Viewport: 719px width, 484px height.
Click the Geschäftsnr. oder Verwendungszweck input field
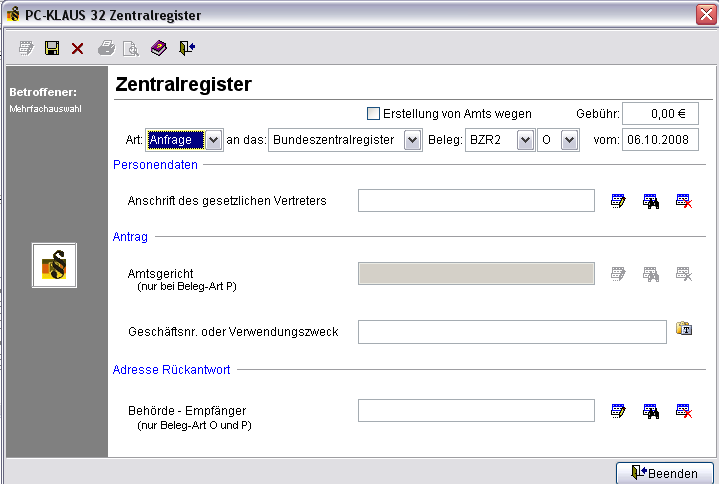pos(511,331)
